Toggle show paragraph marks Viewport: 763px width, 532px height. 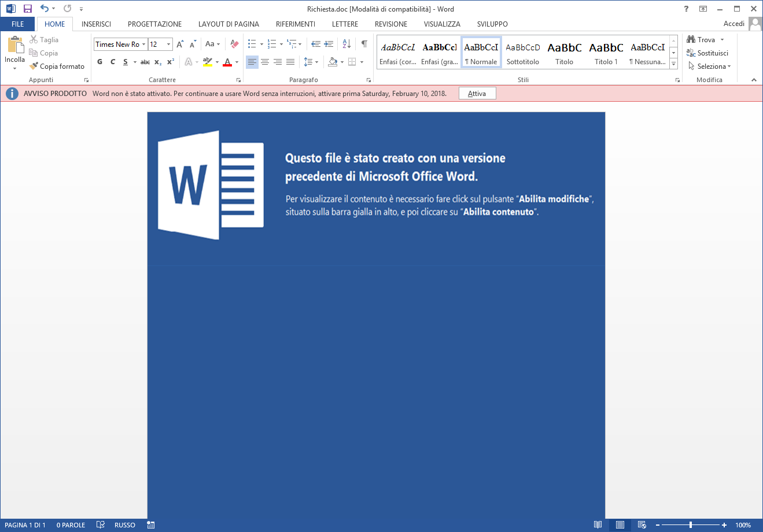364,44
